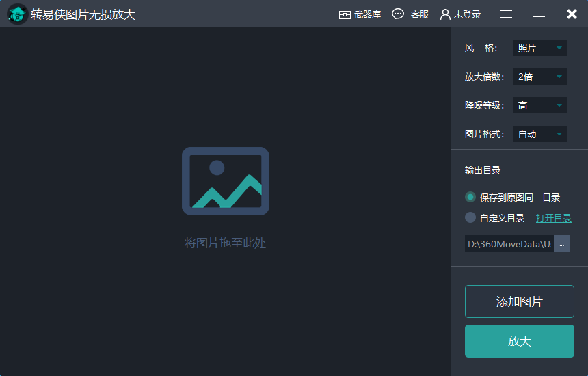Click the 输出目录 heading

(x=483, y=170)
